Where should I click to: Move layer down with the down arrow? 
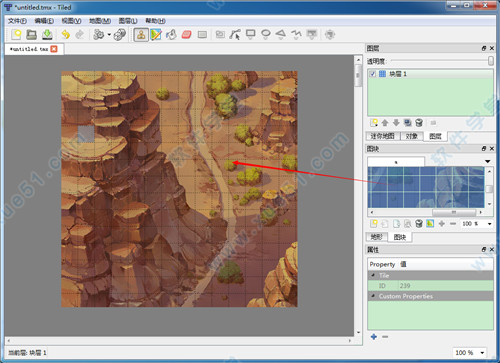coord(396,123)
